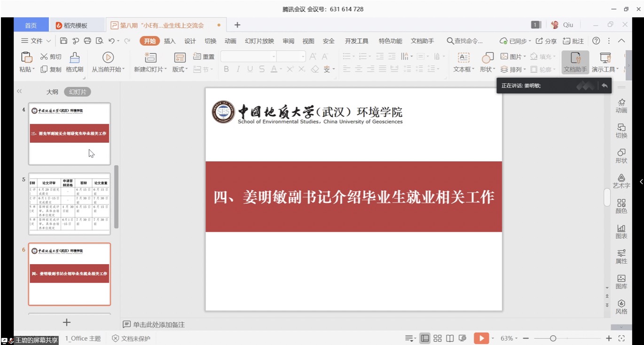Click the New Slide (新建幻灯片) icon

coord(150,57)
